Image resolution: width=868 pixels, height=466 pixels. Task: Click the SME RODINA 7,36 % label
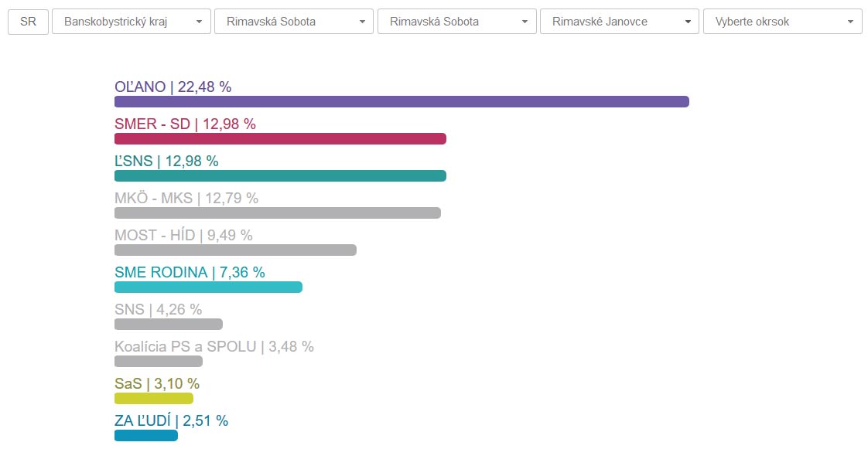(190, 272)
